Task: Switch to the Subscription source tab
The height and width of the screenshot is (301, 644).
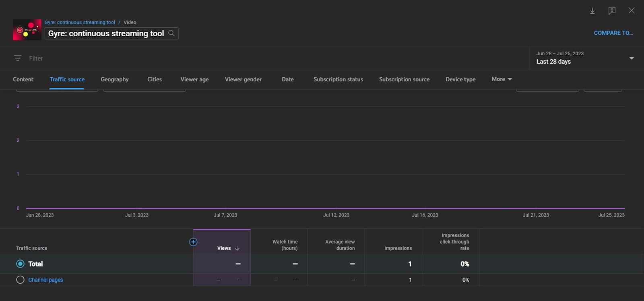Action: (x=404, y=79)
